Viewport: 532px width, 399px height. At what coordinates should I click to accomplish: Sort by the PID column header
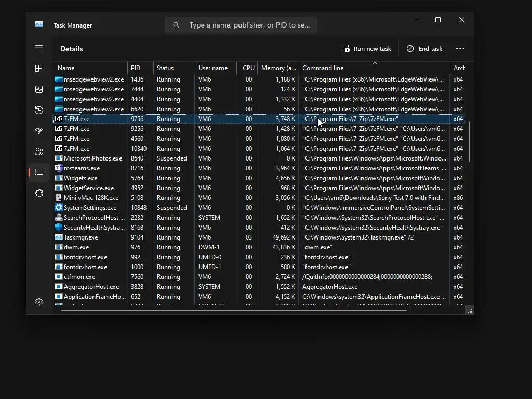[x=140, y=68]
